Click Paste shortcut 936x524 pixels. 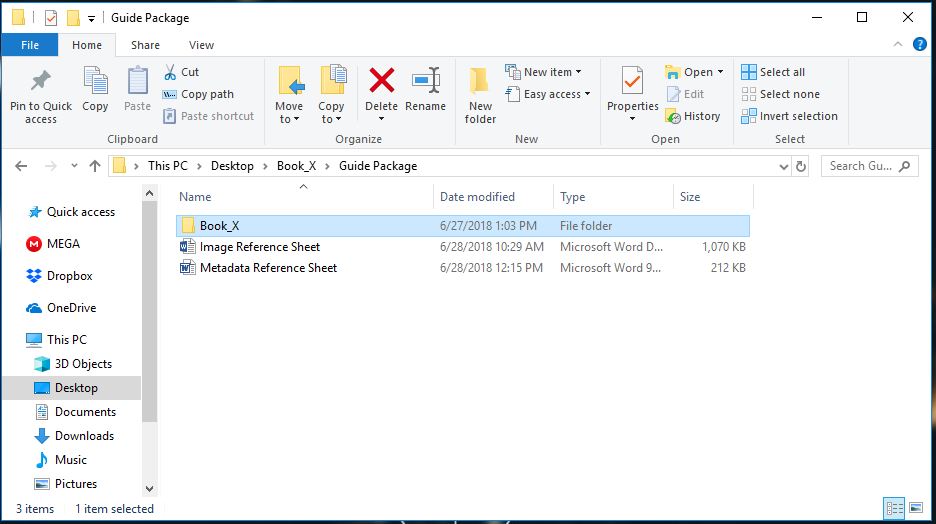(x=209, y=116)
